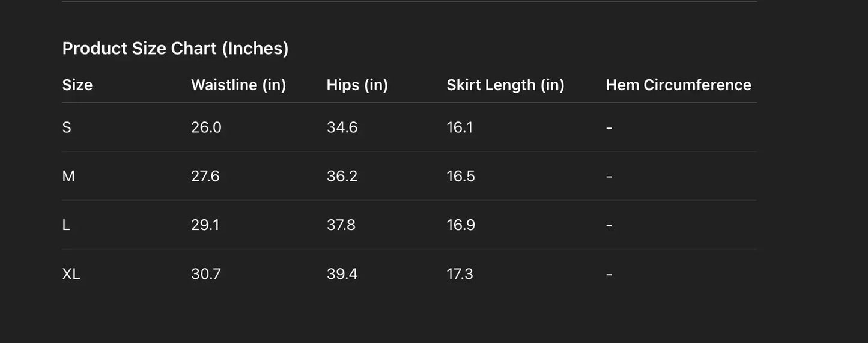Select the 27.6 waistline cell
This screenshot has height=343, width=868.
click(x=205, y=176)
